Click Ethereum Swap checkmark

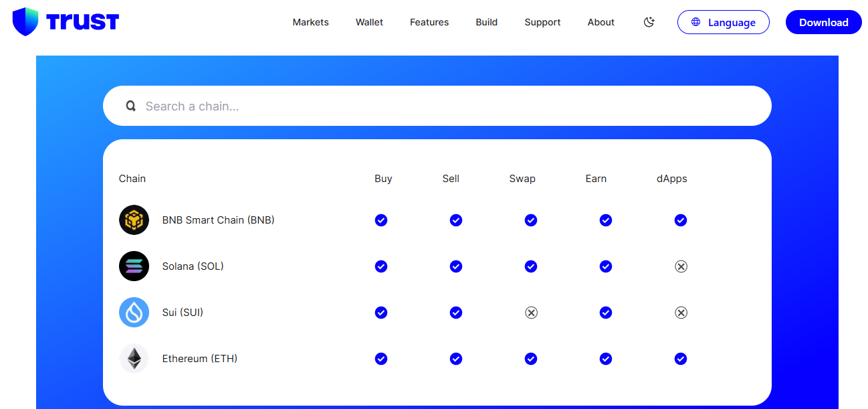pos(531,359)
